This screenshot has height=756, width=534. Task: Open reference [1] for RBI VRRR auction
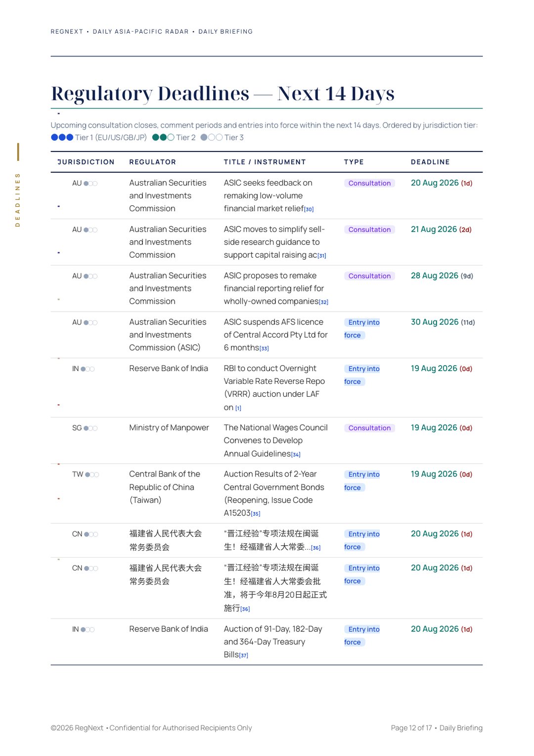tap(238, 408)
